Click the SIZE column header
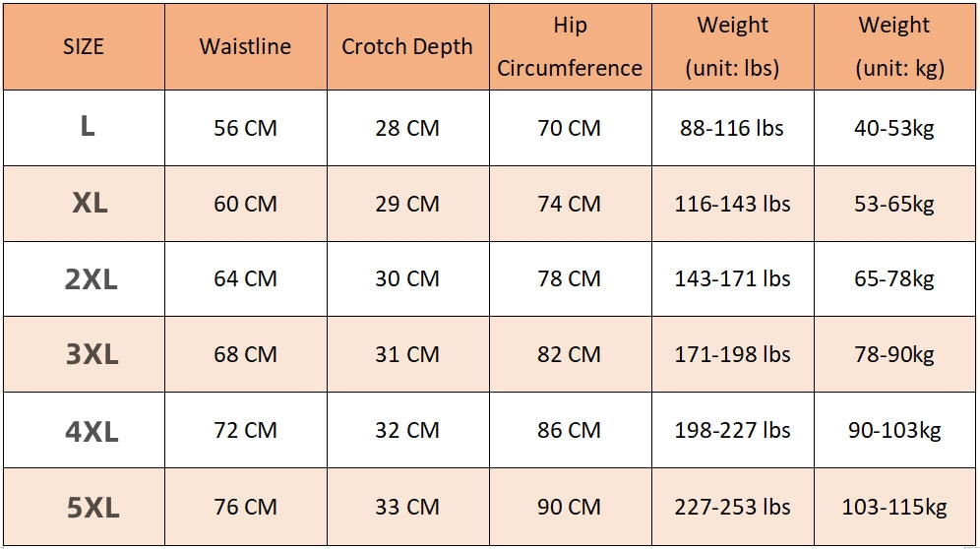Screen dimensions: 980x549 (84, 47)
